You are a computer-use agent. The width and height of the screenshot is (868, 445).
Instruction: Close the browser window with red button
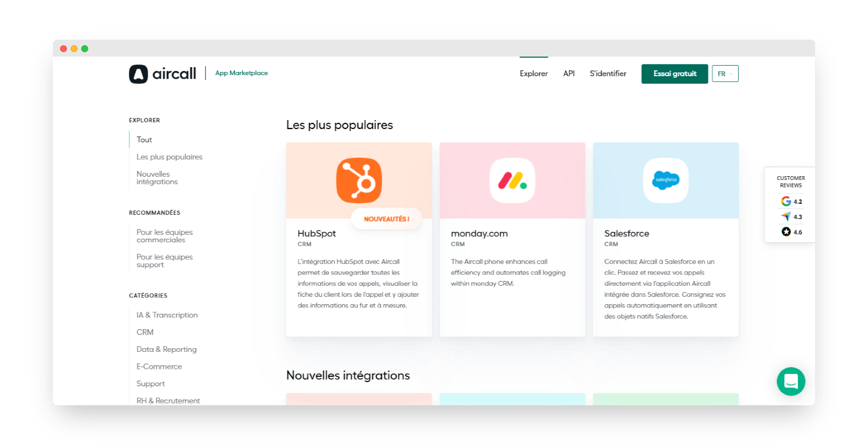point(64,49)
